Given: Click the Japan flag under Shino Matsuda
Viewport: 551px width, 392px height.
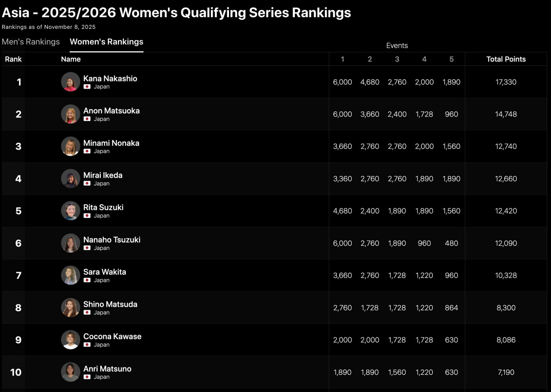Looking at the screenshot, I should 87,312.
